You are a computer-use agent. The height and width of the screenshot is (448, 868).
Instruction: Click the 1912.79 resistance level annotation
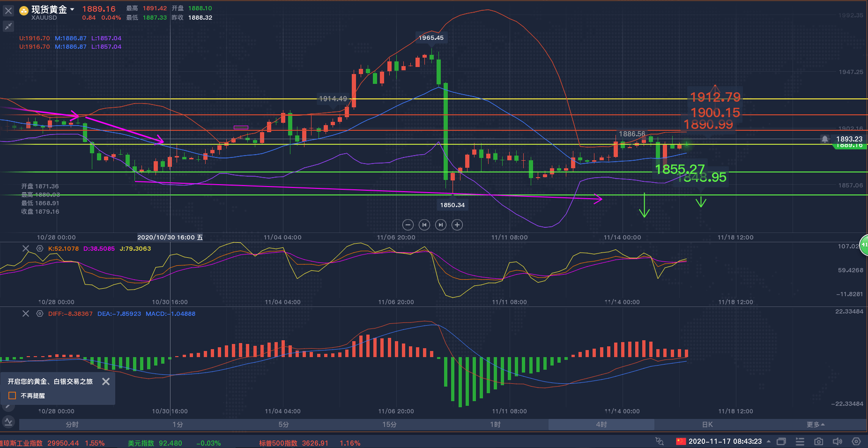715,97
